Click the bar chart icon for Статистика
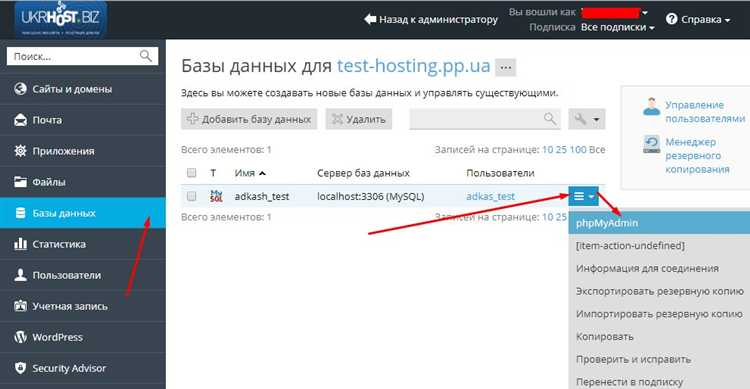The image size is (750, 389). click(x=20, y=244)
